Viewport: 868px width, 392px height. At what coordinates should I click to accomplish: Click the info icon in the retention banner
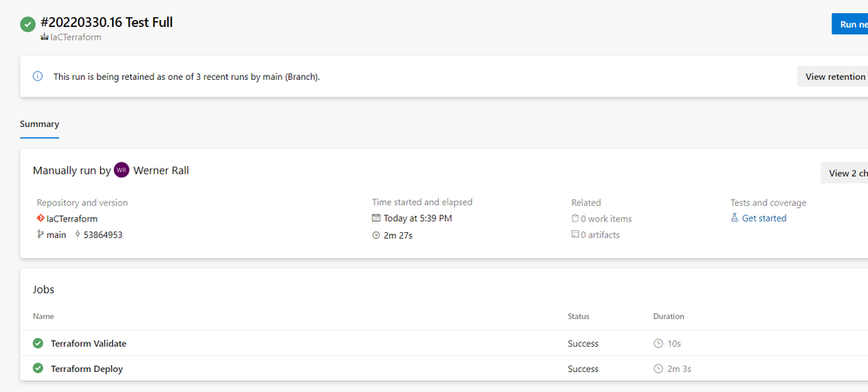coord(37,76)
